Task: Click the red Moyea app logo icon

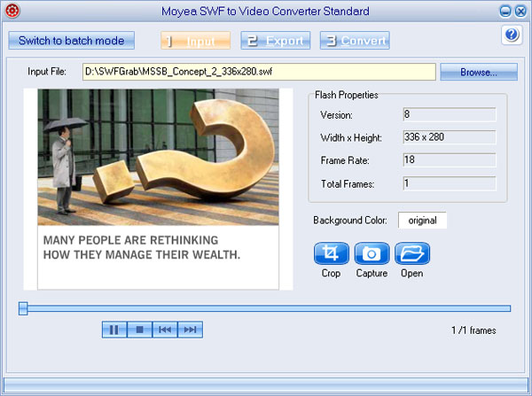Action: (12, 11)
